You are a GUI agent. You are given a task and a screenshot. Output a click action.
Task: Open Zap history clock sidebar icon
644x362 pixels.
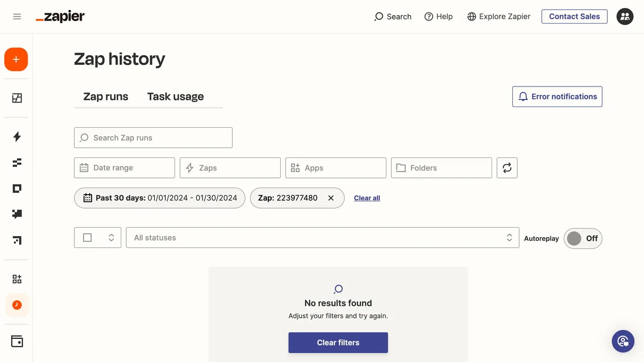[x=17, y=305]
